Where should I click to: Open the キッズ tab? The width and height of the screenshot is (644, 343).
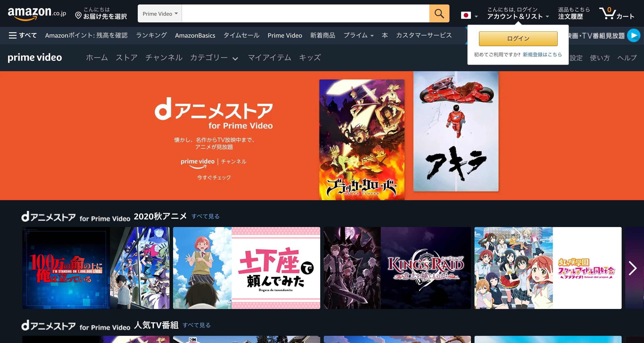click(310, 58)
